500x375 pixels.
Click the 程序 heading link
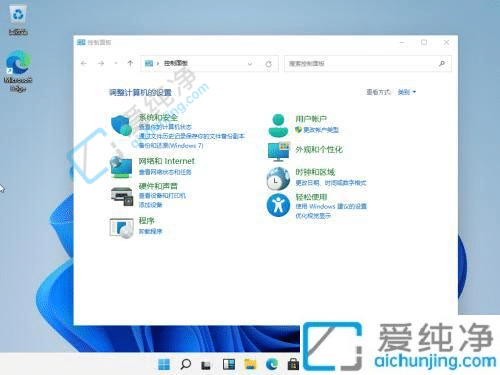pos(147,221)
